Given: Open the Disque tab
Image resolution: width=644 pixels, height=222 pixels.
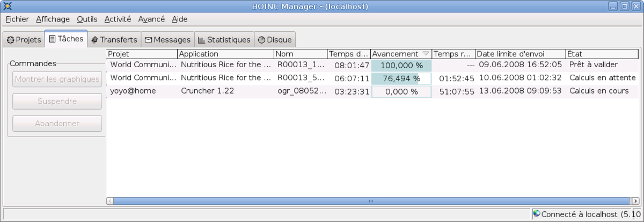Looking at the screenshot, I should 275,40.
